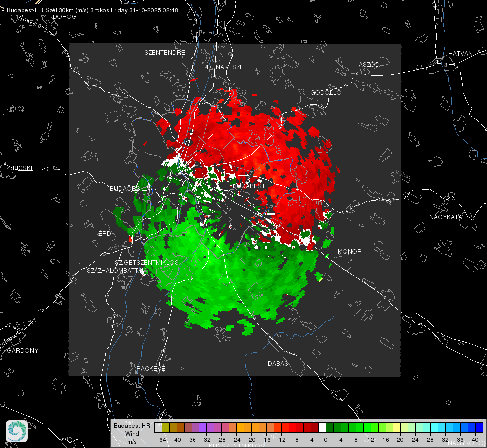Screen dimensions: 487x448
Task: Click the DUNAKESZI map label
Action: (224, 67)
